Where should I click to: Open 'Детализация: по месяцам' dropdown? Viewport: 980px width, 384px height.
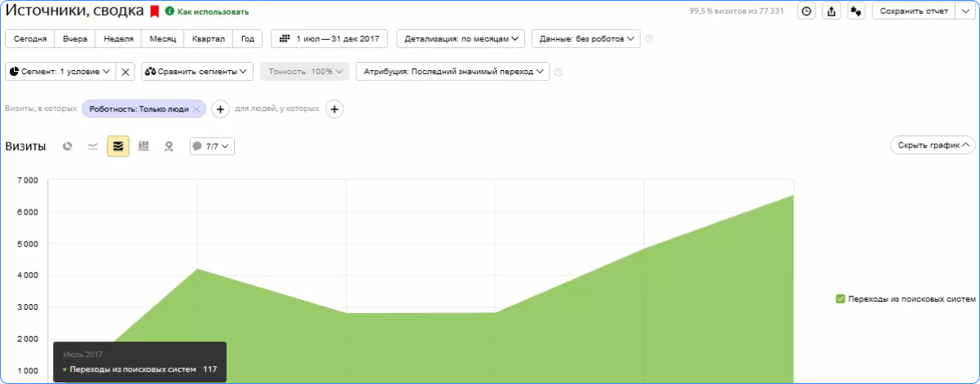(461, 39)
